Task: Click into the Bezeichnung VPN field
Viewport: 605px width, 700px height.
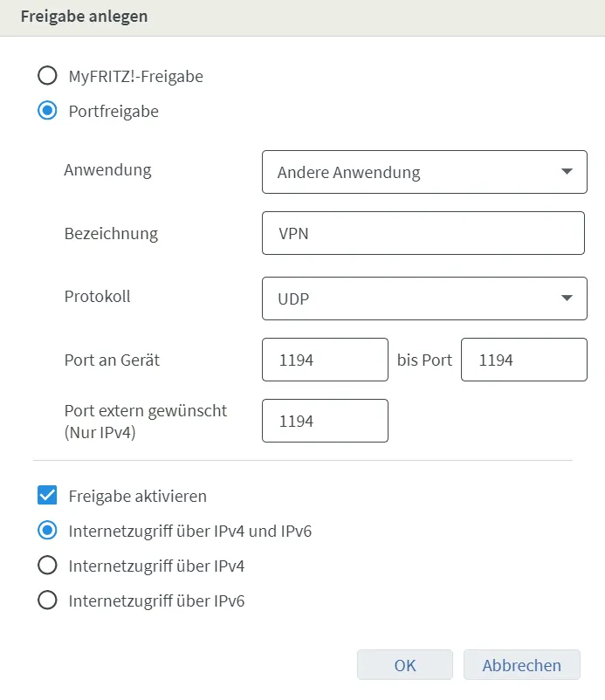Action: pyautogui.click(x=423, y=233)
